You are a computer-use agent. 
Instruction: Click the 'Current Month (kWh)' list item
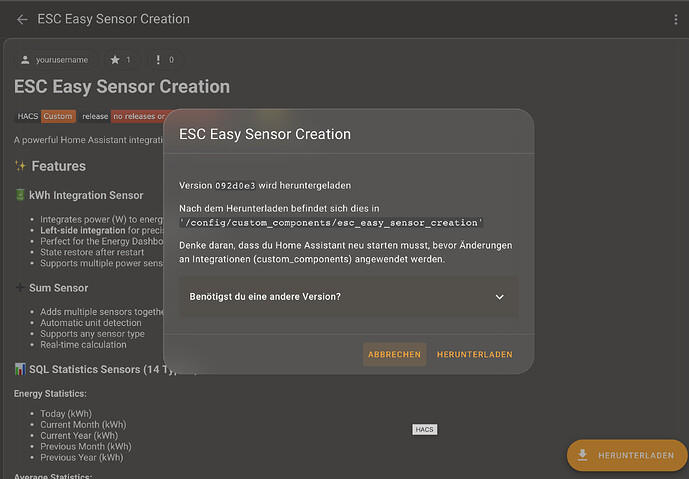(x=83, y=425)
